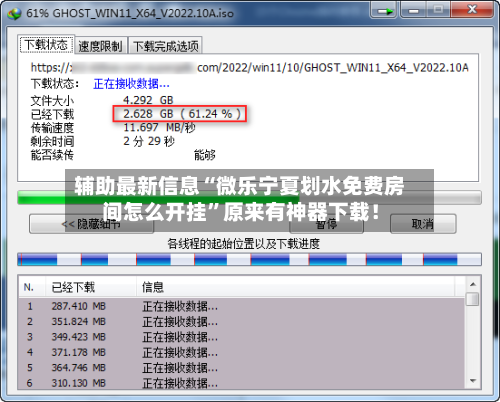Click the 剩余时间 label
500x402 pixels.
[x=52, y=141]
